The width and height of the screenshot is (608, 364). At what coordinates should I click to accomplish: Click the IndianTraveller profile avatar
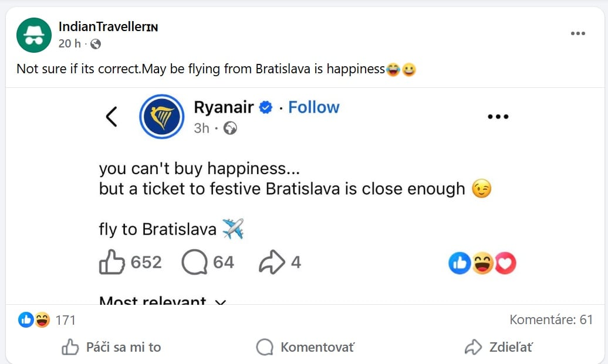tap(34, 35)
